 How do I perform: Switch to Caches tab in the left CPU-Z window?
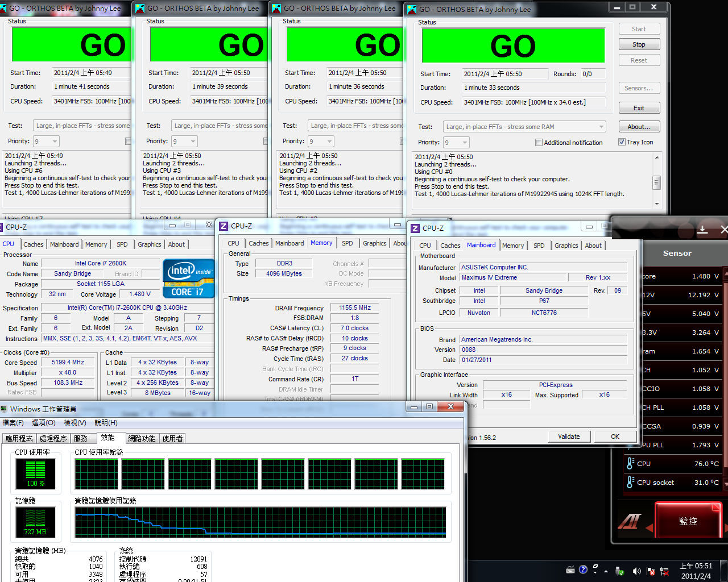[x=34, y=244]
